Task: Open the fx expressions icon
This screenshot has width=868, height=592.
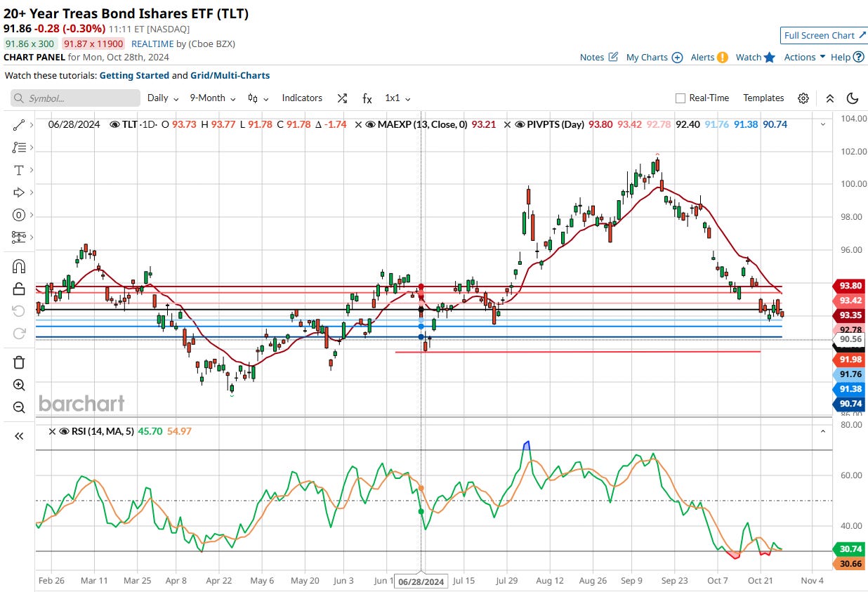Action: [367, 98]
